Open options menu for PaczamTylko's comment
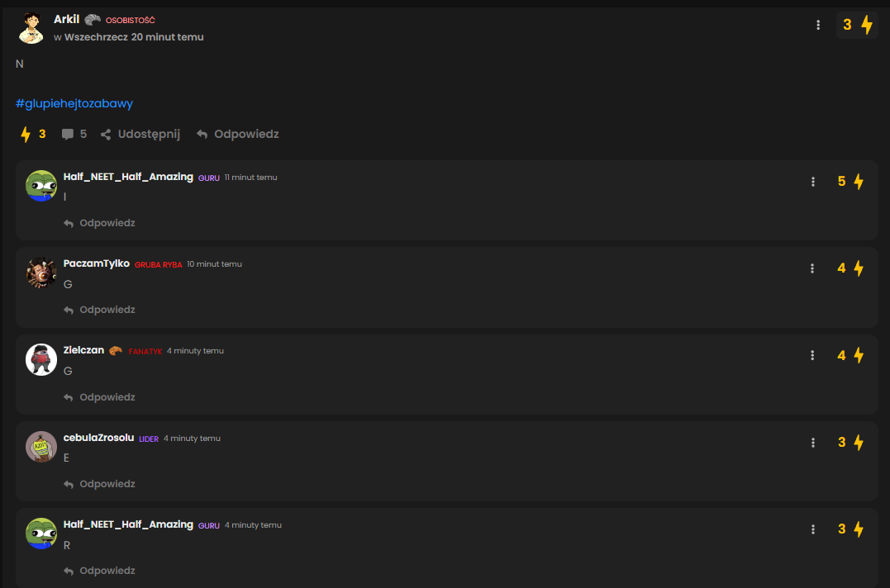This screenshot has height=588, width=890. click(812, 268)
